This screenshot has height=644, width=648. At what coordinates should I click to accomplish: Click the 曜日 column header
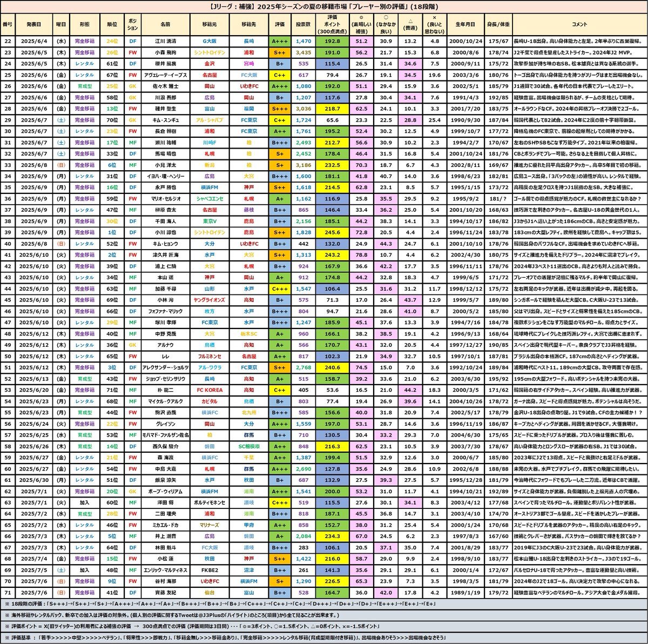pos(61,24)
